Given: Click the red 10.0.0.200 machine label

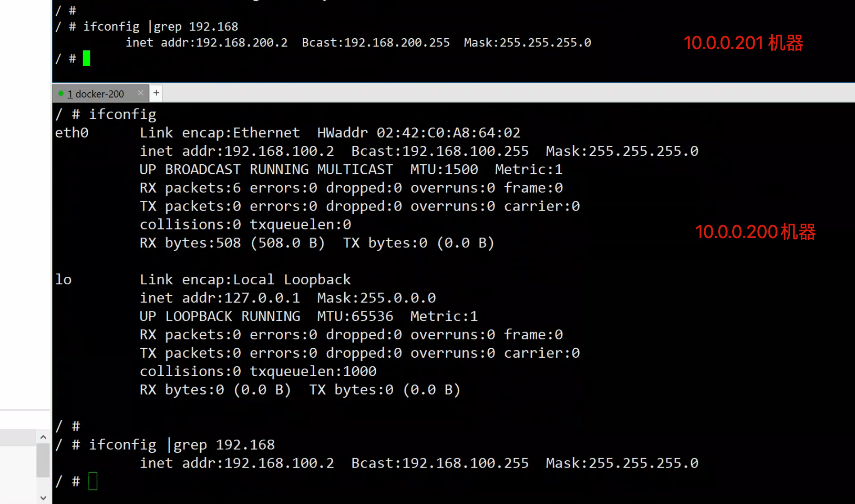Looking at the screenshot, I should pos(755,232).
